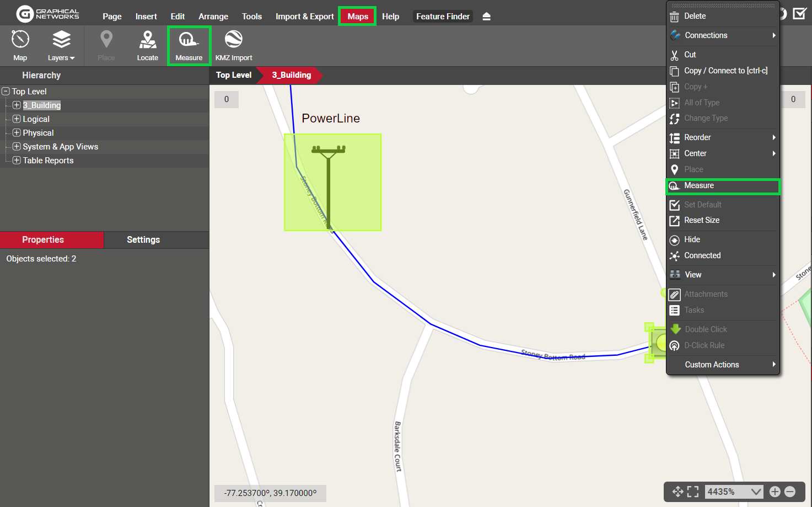
Task: Click the fit-to-screen bracket icon
Action: (x=693, y=492)
